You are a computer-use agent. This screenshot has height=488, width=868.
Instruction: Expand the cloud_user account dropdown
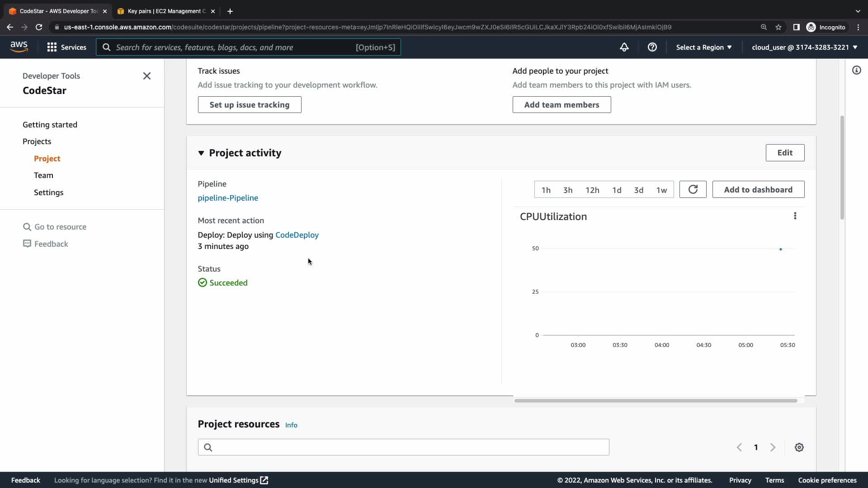804,47
